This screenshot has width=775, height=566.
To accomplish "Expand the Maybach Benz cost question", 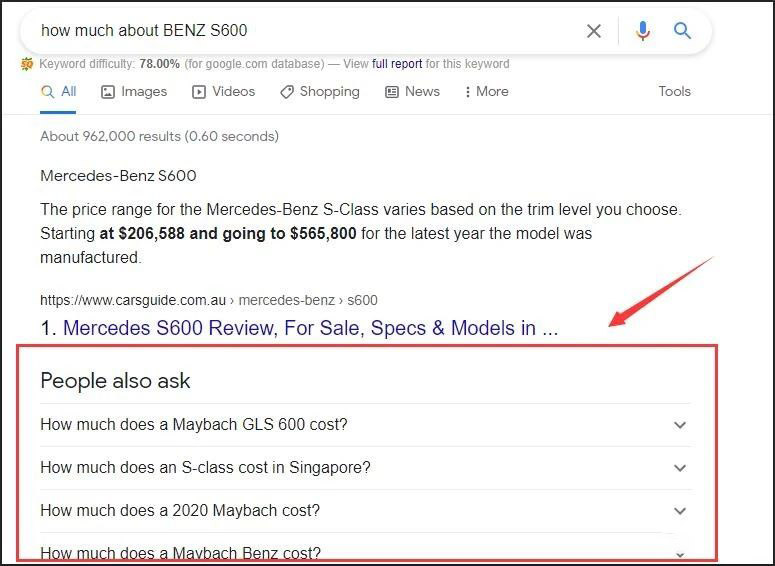I will click(180, 552).
